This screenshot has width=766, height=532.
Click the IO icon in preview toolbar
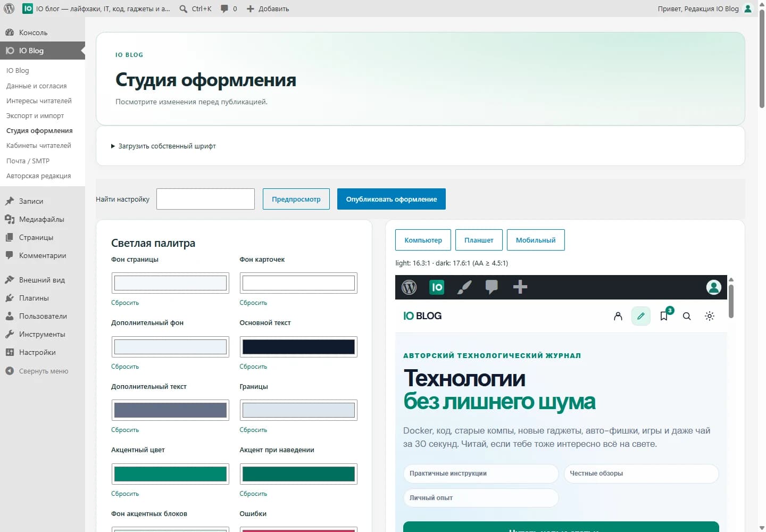[437, 287]
